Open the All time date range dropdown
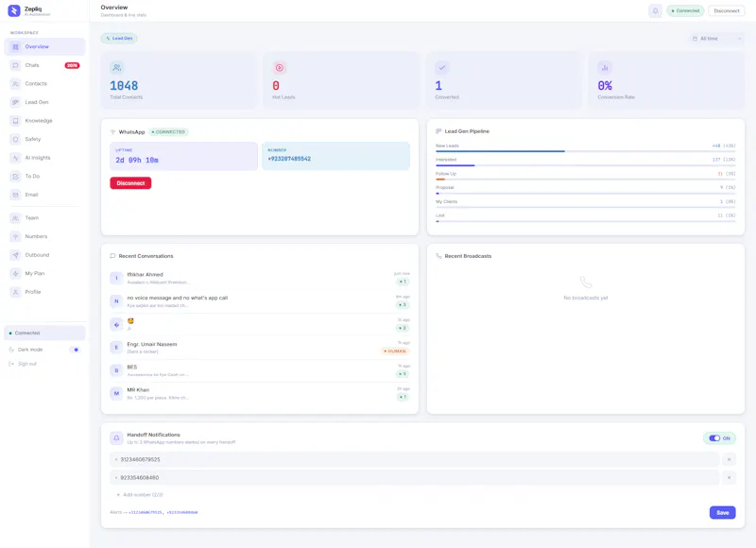Image resolution: width=756 pixels, height=548 pixels. (716, 39)
